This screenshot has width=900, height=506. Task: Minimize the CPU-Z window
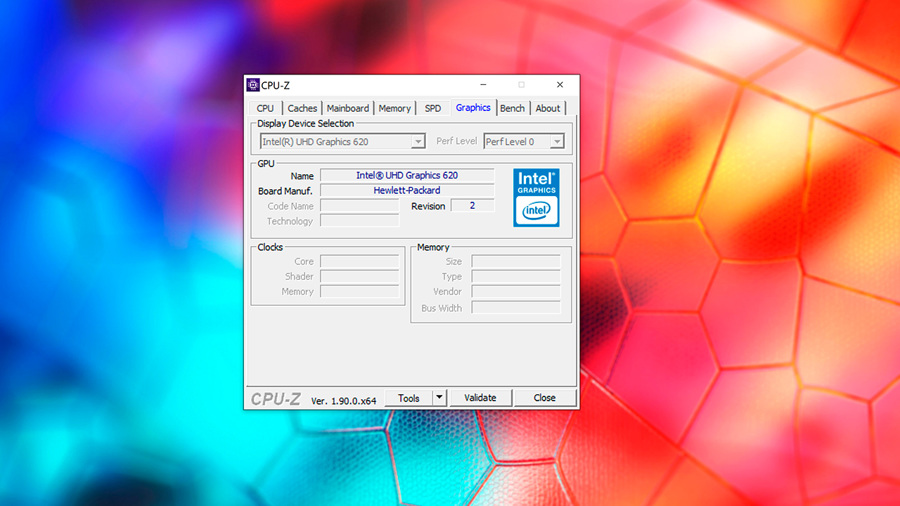click(483, 85)
